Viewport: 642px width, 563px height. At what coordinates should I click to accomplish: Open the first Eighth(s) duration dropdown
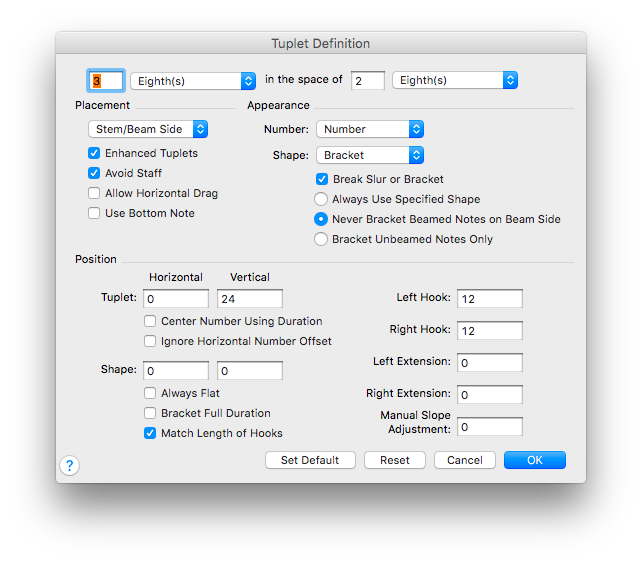[192, 80]
